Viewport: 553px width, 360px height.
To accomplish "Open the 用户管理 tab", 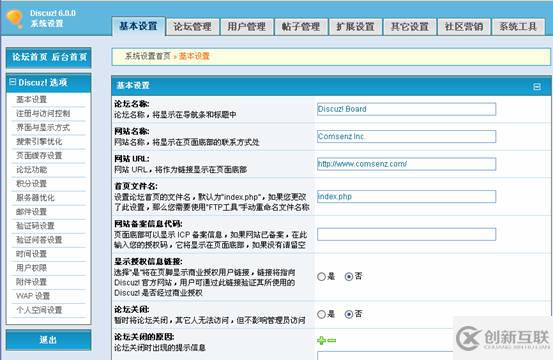I will point(247,27).
